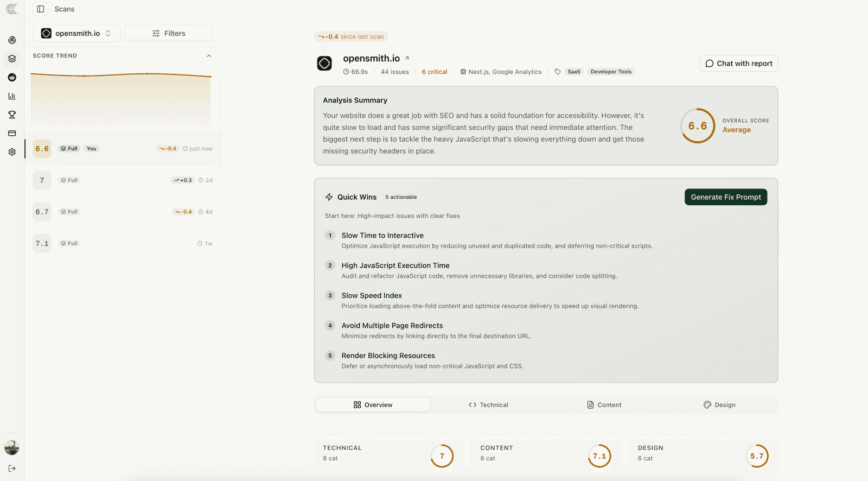This screenshot has width=868, height=481.
Task: Click the opensmith.io site title
Action: click(x=371, y=58)
